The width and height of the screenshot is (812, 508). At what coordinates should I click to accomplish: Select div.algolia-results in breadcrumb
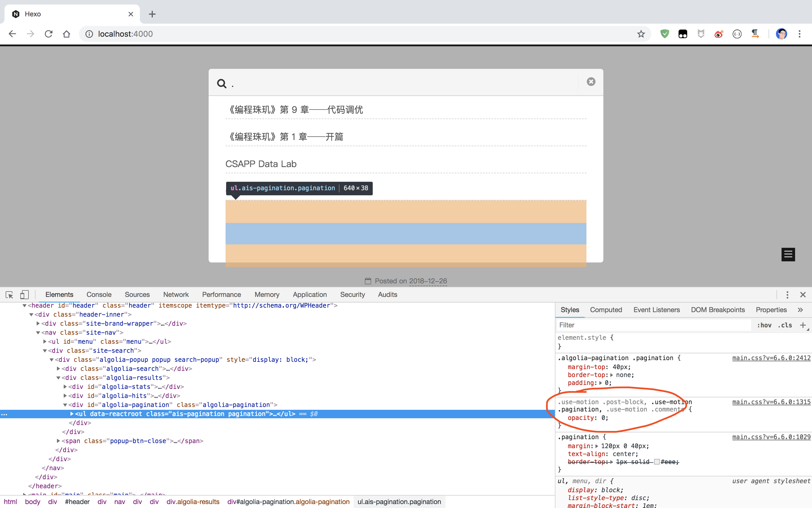tap(193, 502)
